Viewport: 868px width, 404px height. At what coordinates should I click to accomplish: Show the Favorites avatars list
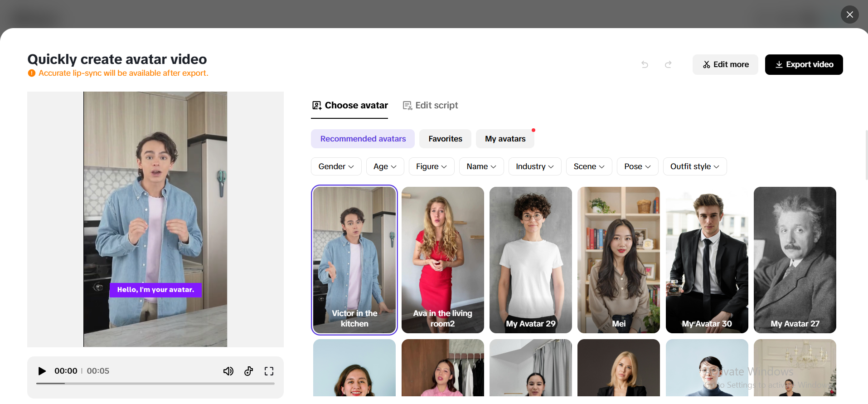(x=445, y=139)
